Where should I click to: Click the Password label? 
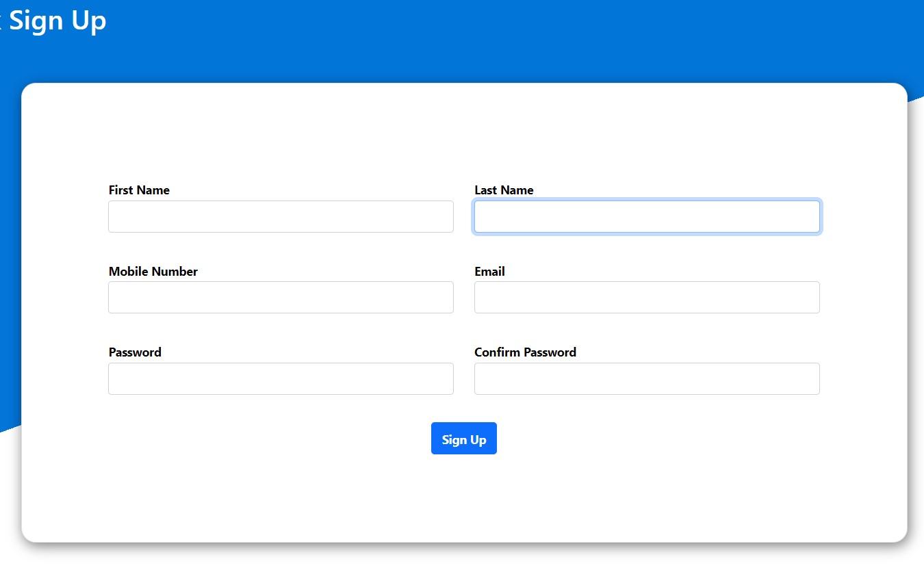click(x=134, y=352)
